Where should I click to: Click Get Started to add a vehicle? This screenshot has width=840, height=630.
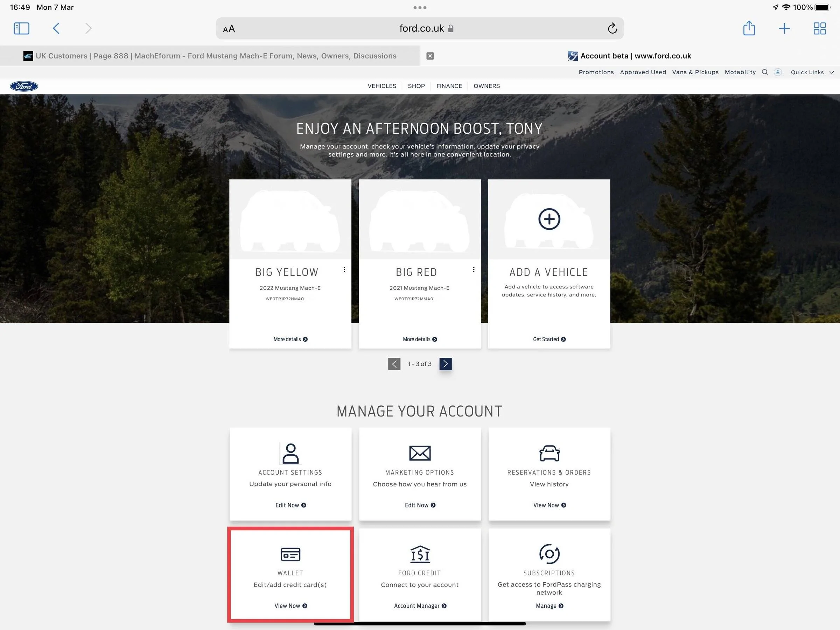(549, 339)
